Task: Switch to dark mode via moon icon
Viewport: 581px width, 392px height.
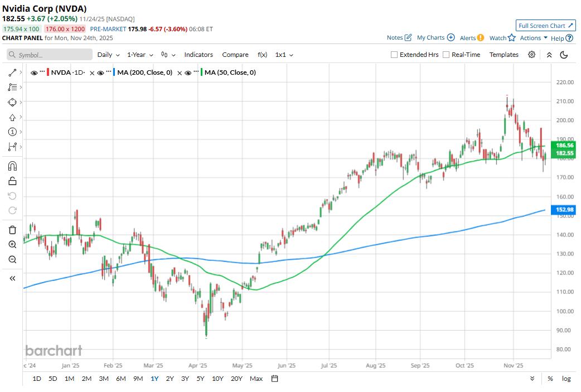Action: pos(564,55)
